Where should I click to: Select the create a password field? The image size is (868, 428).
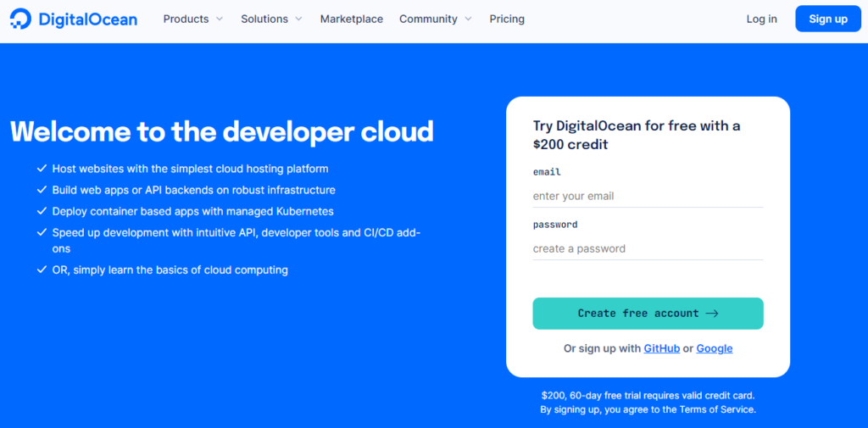(648, 248)
